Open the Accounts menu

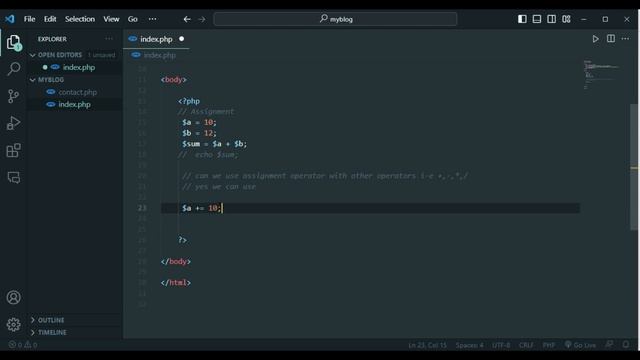[13, 297]
